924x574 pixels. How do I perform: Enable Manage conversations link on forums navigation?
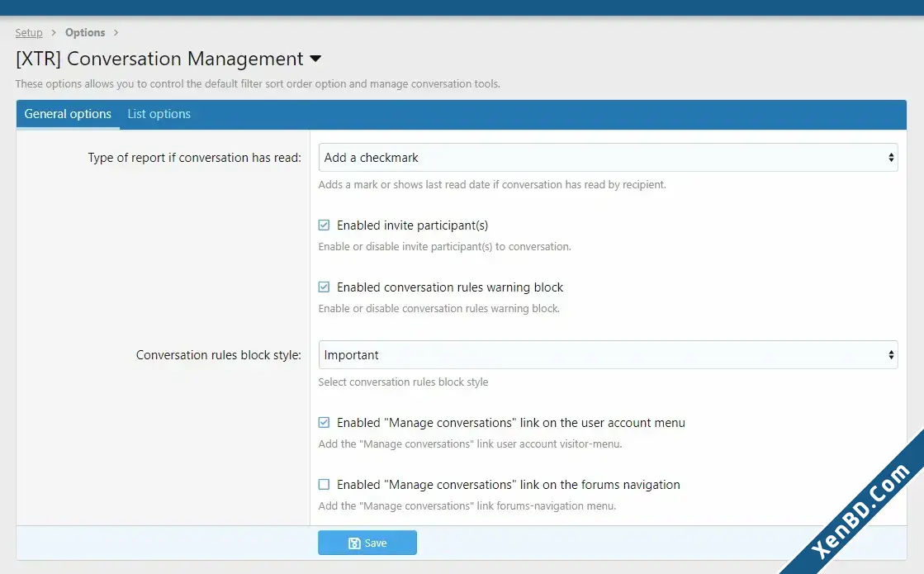tap(325, 485)
